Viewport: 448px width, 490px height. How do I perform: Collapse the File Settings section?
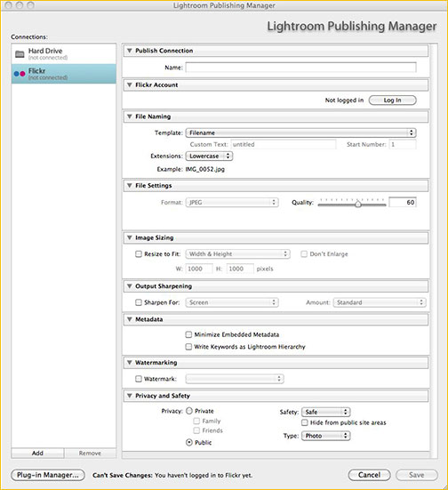coord(130,186)
